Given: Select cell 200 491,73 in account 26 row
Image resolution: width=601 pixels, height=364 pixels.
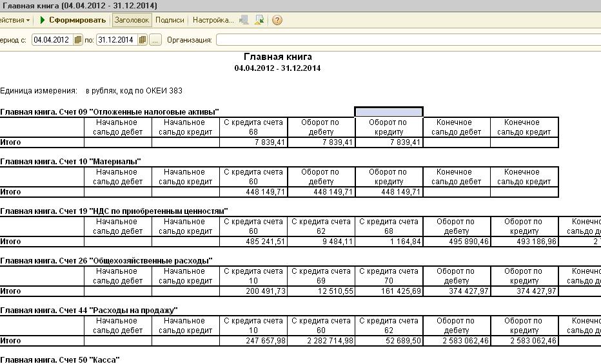Looking at the screenshot, I should (253, 291).
